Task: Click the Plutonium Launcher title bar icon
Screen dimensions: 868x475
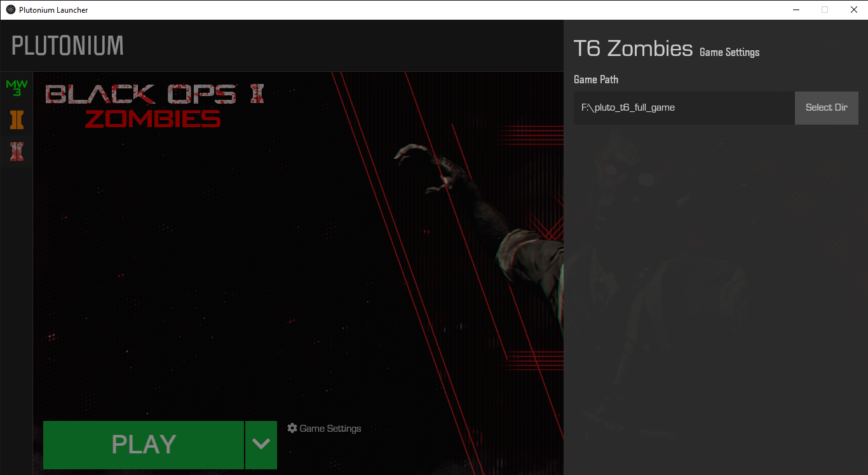Action: [11, 10]
